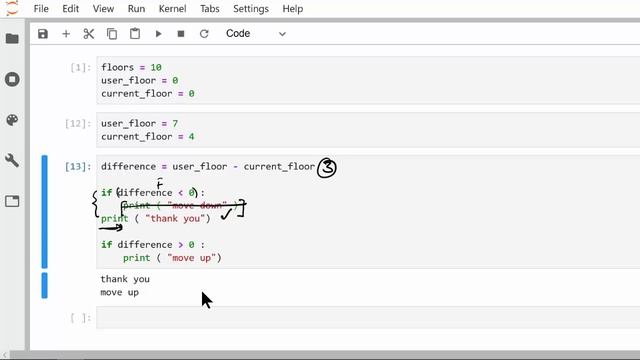The width and height of the screenshot is (640, 360).
Task: Open the View menu
Action: (x=103, y=9)
